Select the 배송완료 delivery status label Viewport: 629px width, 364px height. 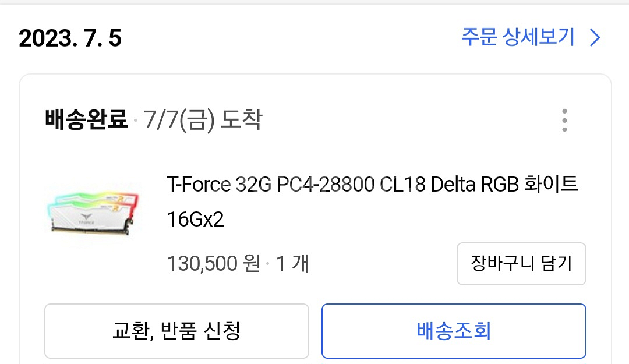(x=86, y=121)
